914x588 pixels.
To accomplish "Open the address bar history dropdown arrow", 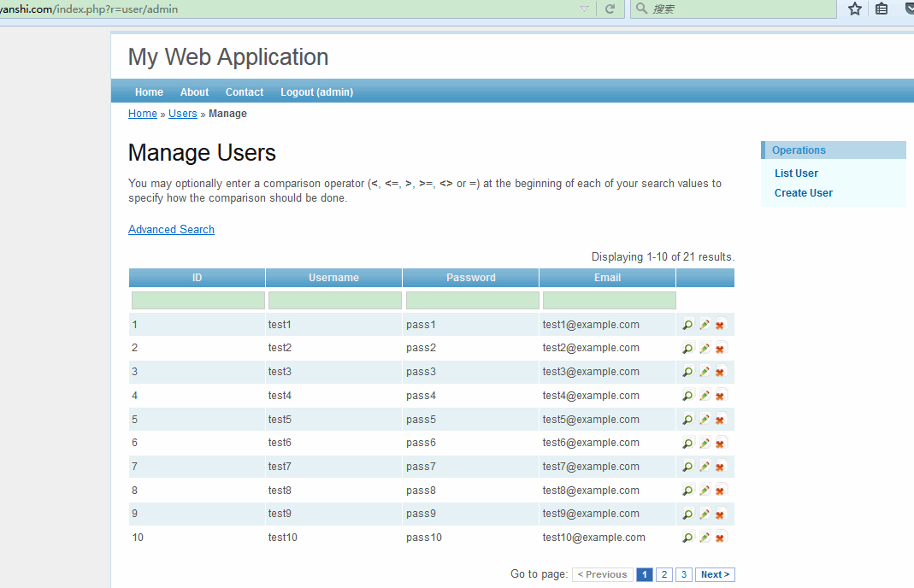I will [x=585, y=9].
